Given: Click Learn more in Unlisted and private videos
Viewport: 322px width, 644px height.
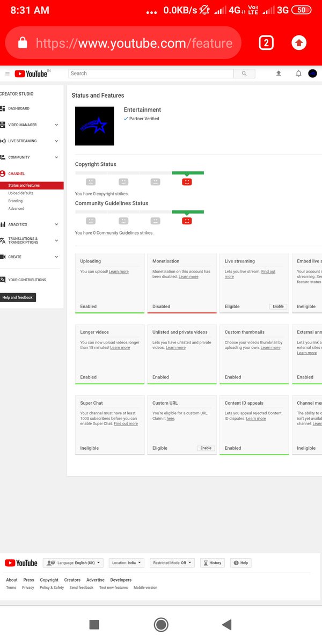Looking at the screenshot, I should [x=175, y=348].
